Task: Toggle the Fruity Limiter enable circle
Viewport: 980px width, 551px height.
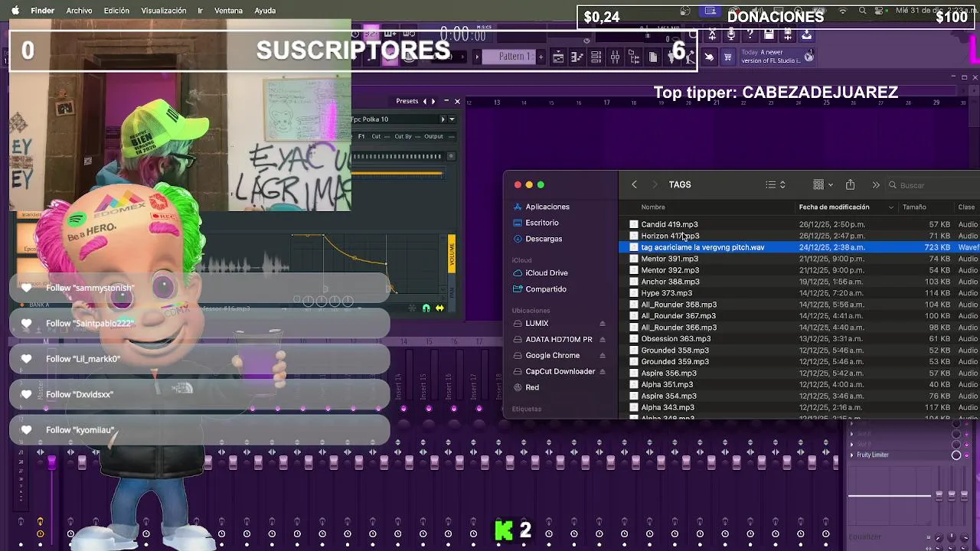Action: (x=955, y=455)
